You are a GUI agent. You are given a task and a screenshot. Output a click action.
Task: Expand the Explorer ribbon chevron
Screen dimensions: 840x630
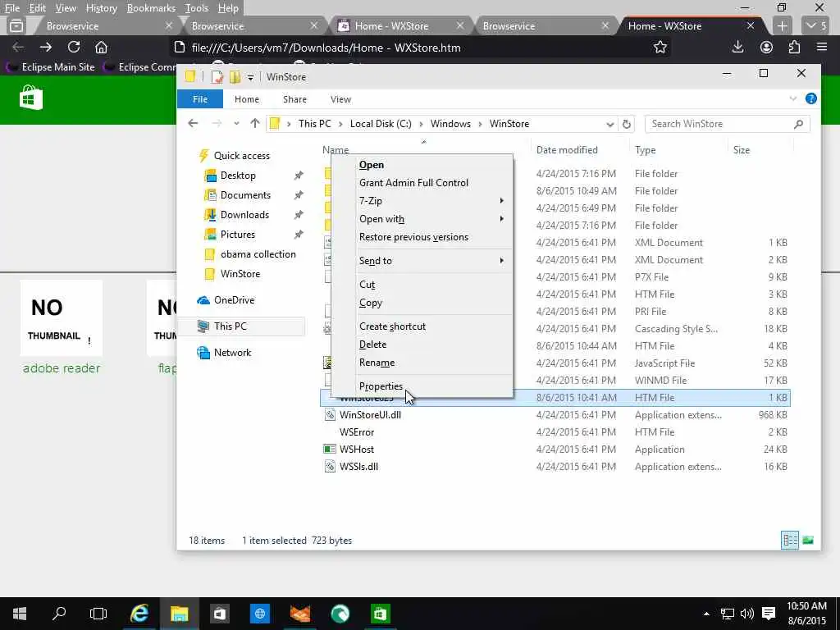click(793, 98)
